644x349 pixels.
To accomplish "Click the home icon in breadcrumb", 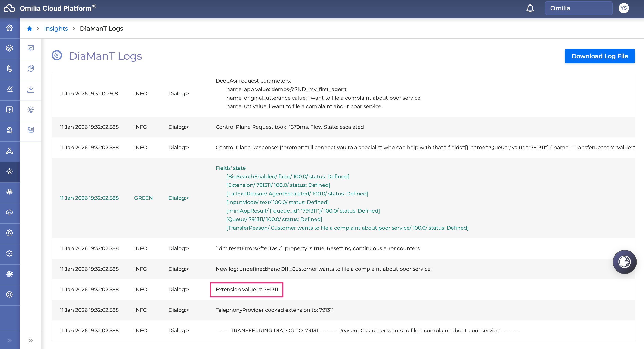I will coord(30,28).
